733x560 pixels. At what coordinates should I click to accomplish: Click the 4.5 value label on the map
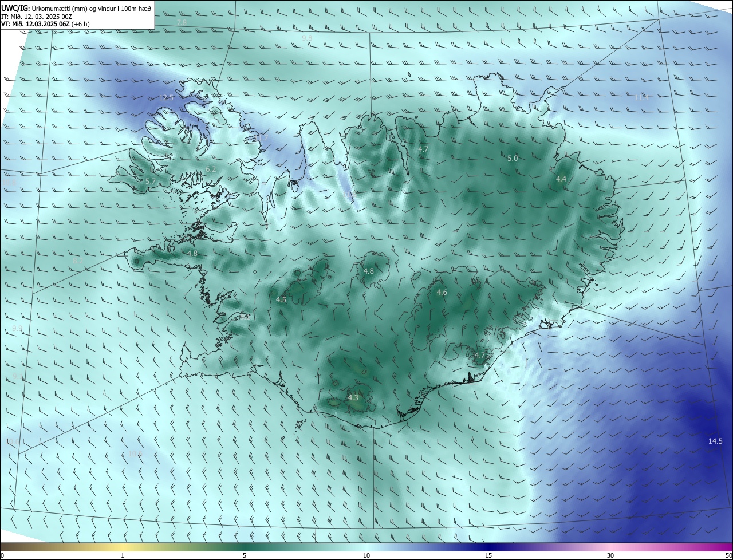point(281,299)
